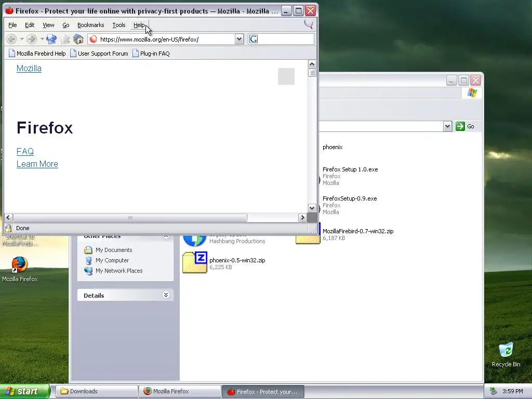Click the page icon of Plug-in FAQ bookmark

(x=136, y=54)
